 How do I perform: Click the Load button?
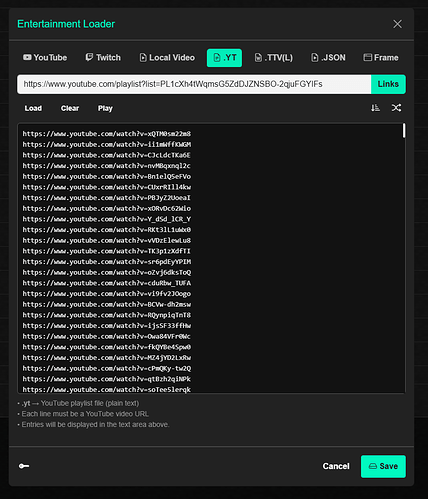pos(33,108)
